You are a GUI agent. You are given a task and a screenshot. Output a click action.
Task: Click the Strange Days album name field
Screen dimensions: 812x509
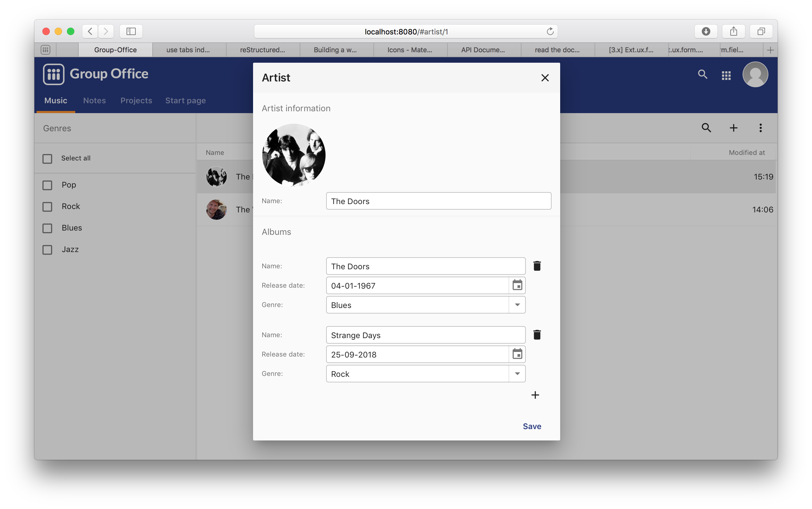coord(426,335)
